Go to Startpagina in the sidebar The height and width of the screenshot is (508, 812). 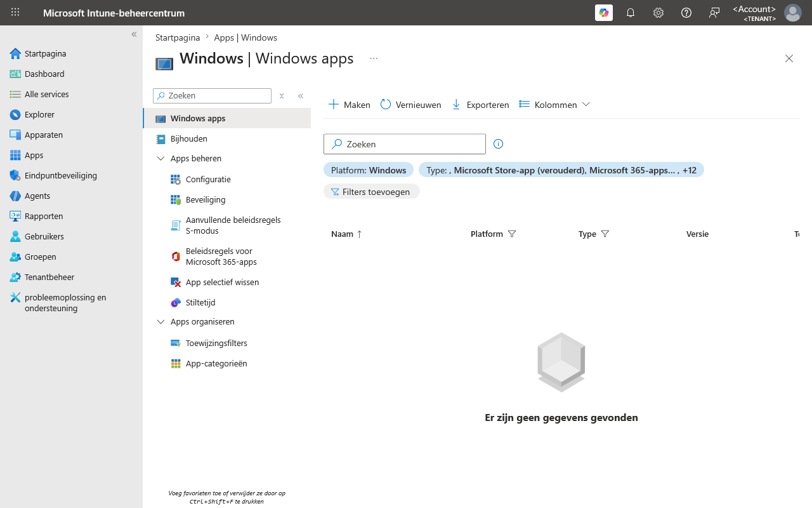(71, 53)
